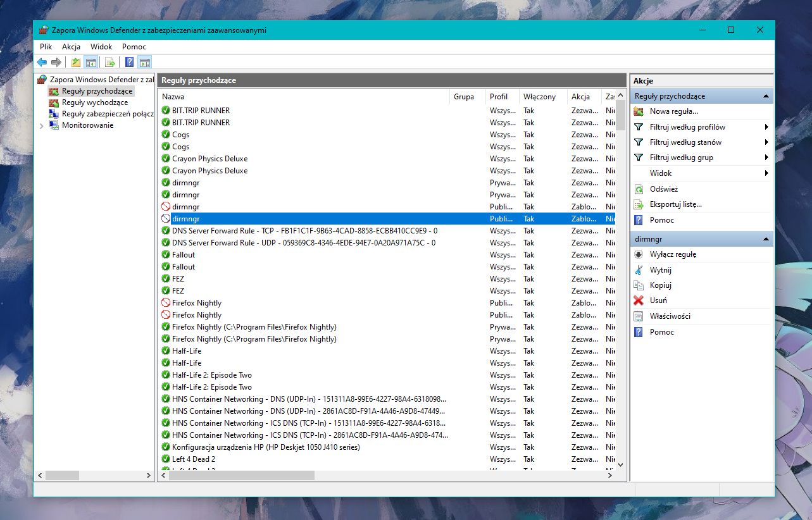
Task: Open Help from the toolbar question-mark icon
Action: point(129,62)
